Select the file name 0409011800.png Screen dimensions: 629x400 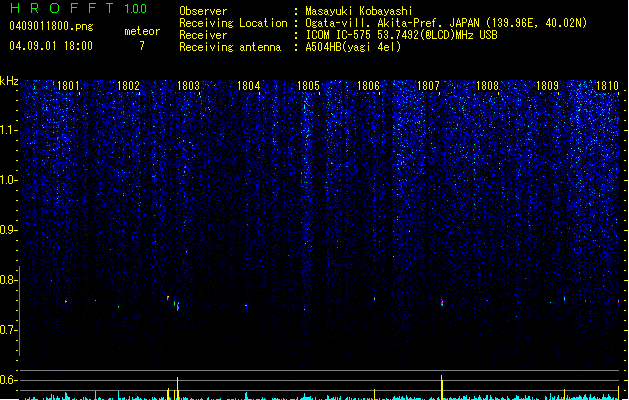click(51, 26)
